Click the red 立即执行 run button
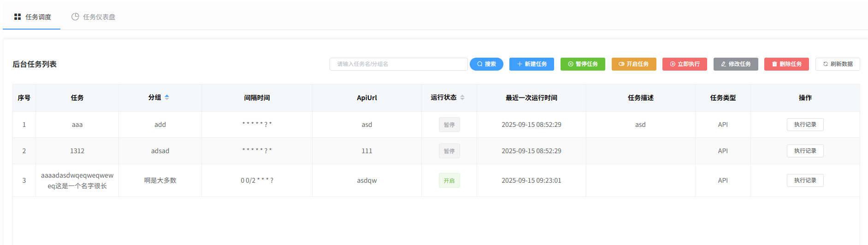The height and width of the screenshot is (245, 868). [685, 64]
